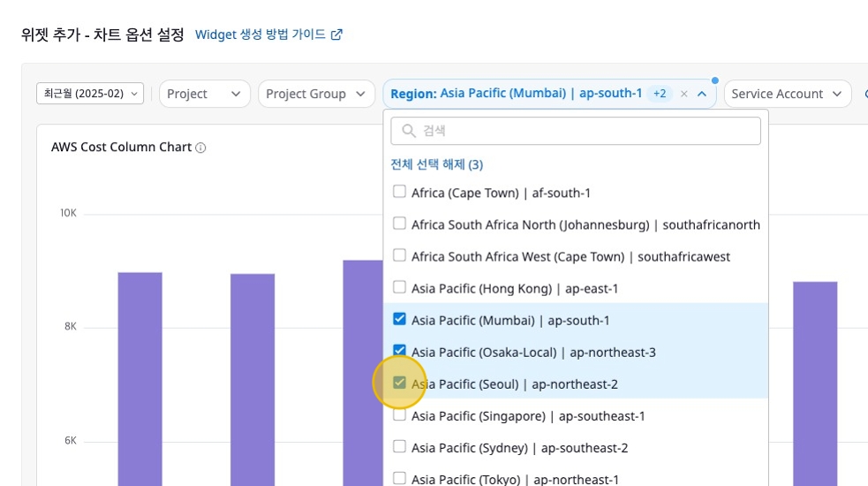Click 전체 선택 해제 (3) to deselect all
This screenshot has height=486, width=868.
pos(436,164)
